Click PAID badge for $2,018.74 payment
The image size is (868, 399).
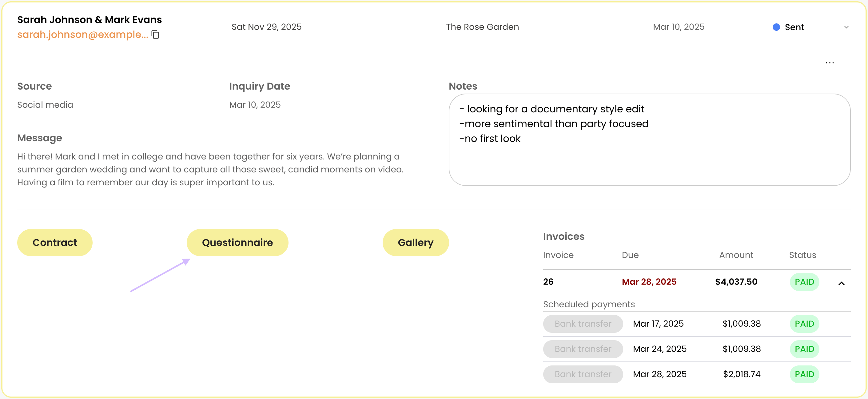[x=804, y=374]
